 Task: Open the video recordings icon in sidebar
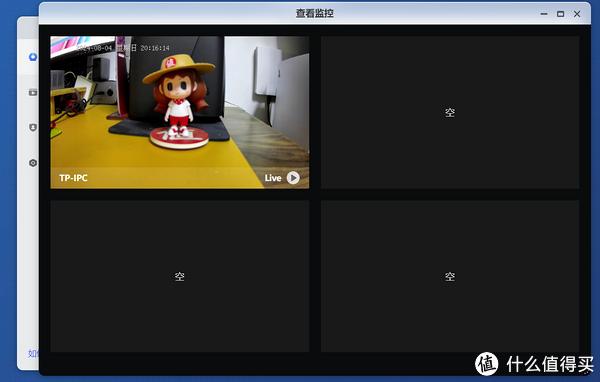pos(33,92)
